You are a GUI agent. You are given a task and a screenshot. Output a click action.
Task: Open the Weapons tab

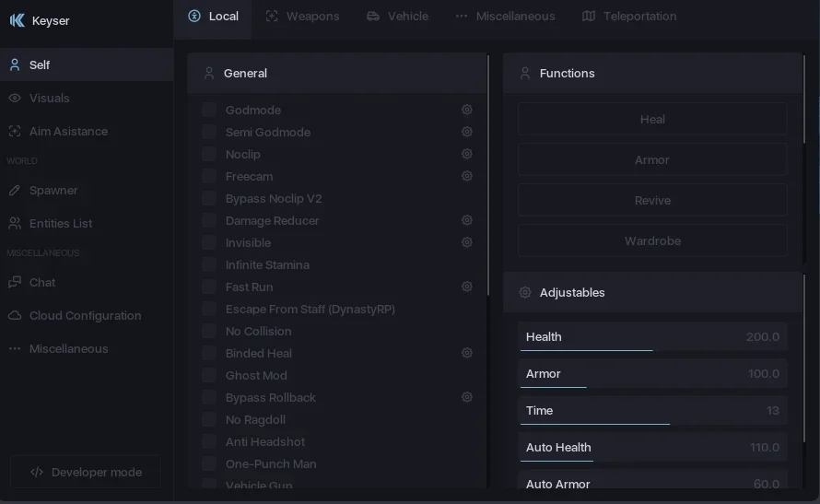tap(303, 17)
